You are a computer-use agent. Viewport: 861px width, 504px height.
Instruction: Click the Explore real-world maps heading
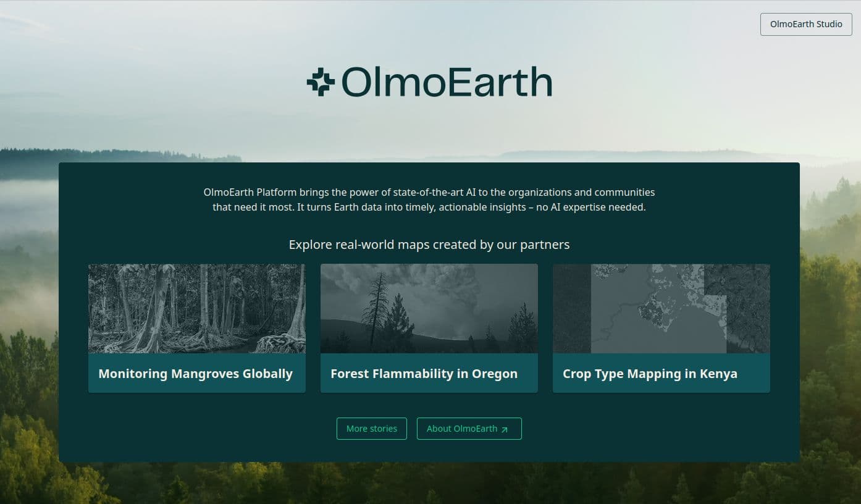coord(429,245)
